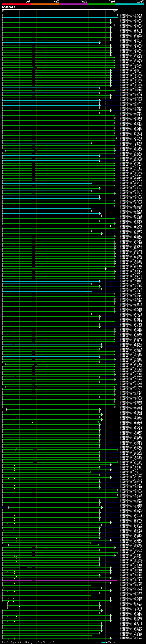Open hit UniRef100_Q4PB22
Image resolution: width=146 pixels, height=644 pixels.
131,462
